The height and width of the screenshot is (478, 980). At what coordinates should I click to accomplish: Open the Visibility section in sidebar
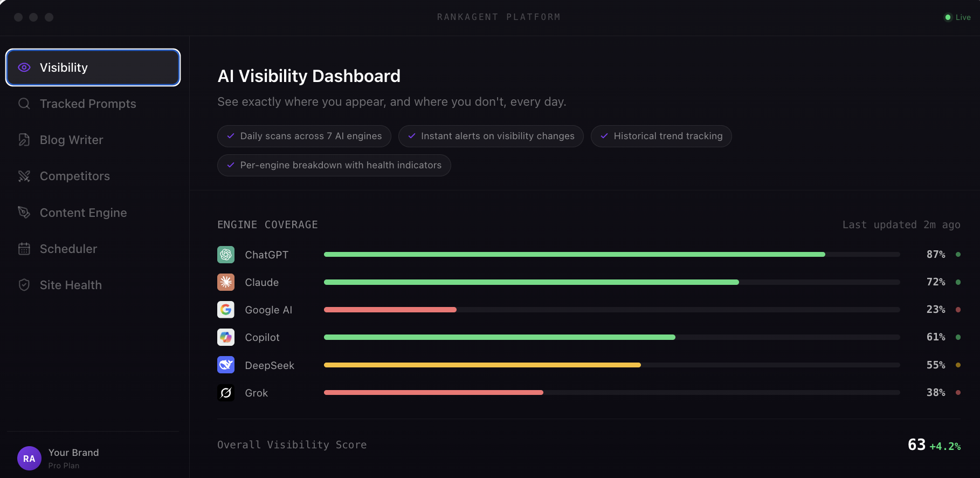tap(93, 67)
